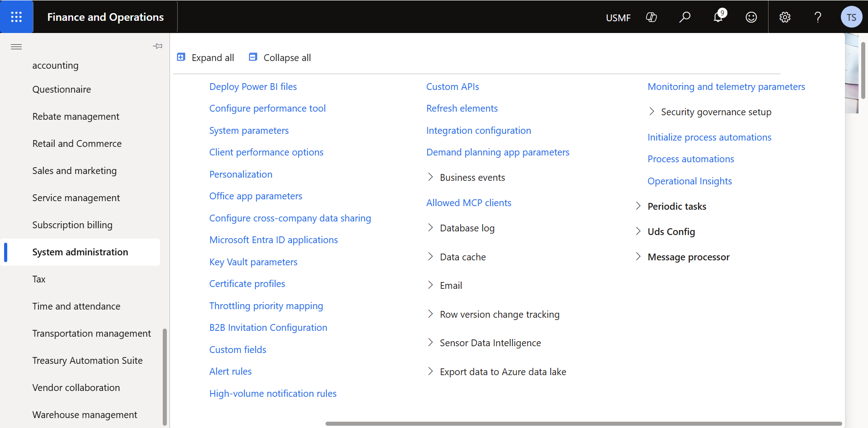Click Finance and Operations title
Viewport: 868px width, 428px height.
[105, 17]
